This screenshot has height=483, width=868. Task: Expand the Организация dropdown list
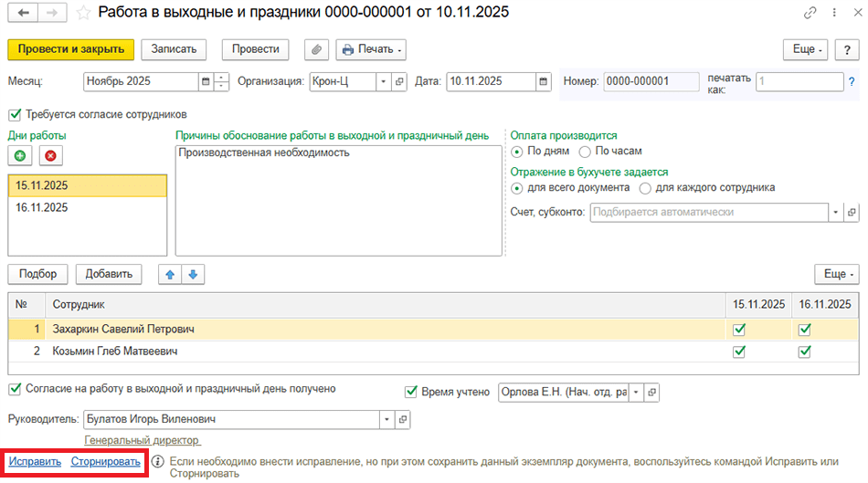(384, 81)
